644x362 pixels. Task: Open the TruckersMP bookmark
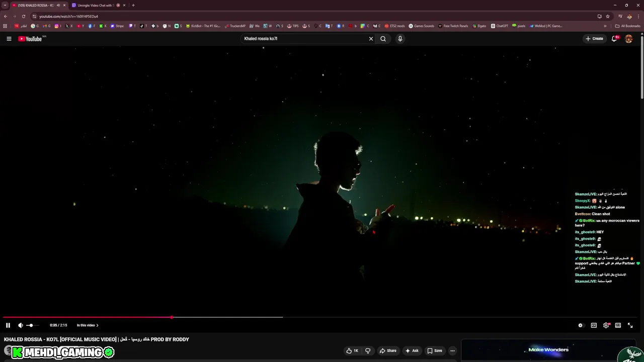(x=235, y=26)
